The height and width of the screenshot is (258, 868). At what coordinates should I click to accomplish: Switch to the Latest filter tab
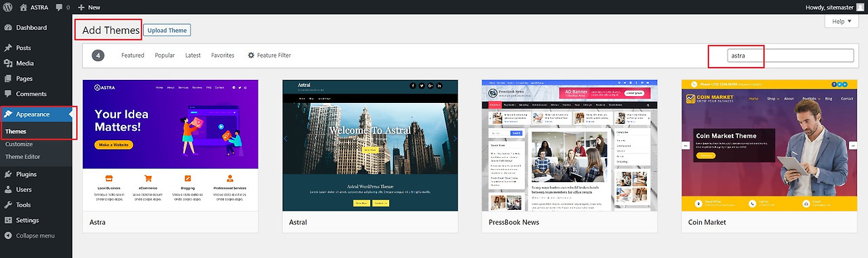[x=193, y=56]
